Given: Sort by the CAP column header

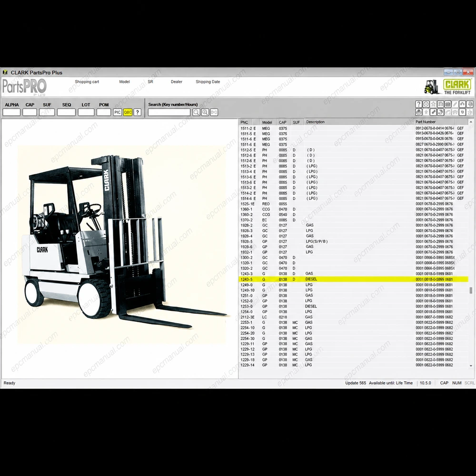Looking at the screenshot, I should [x=284, y=122].
